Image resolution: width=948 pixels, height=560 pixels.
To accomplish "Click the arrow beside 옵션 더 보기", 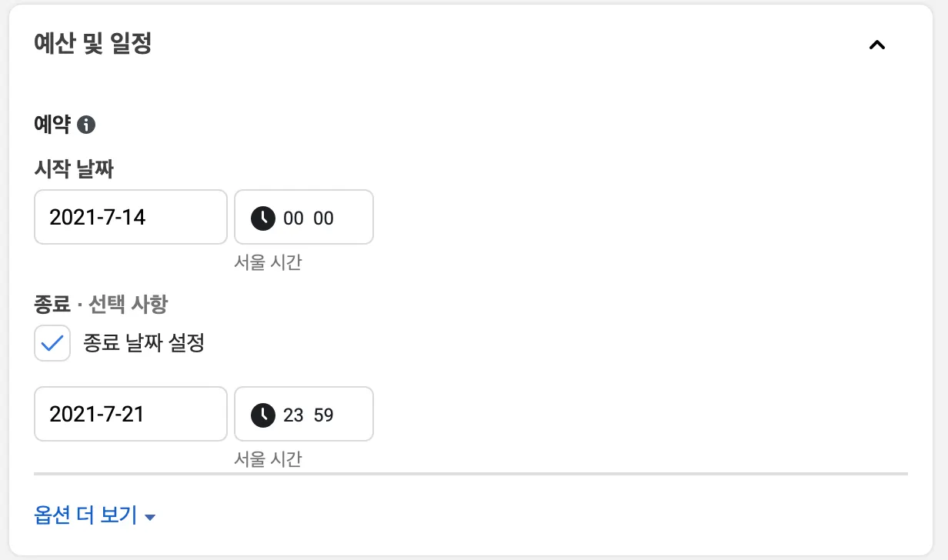I will (x=150, y=517).
